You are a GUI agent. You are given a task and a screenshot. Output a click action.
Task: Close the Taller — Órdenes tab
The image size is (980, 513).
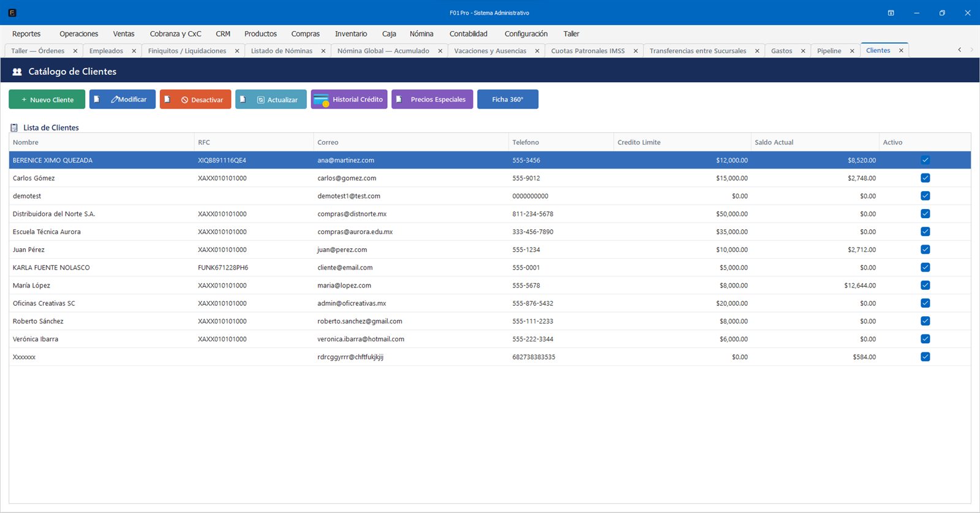pos(75,51)
